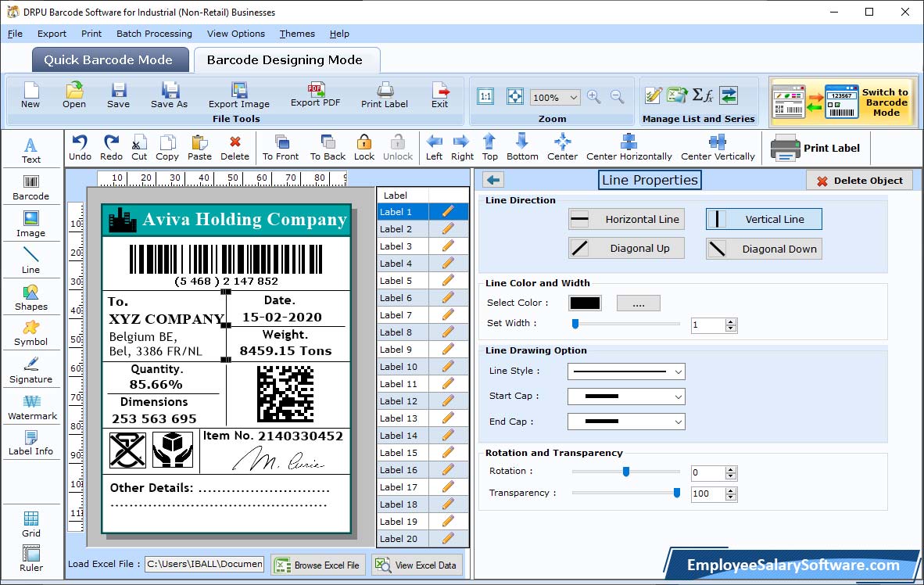The image size is (924, 585).
Task: Choose Diagonal Up line direction
Action: point(626,248)
